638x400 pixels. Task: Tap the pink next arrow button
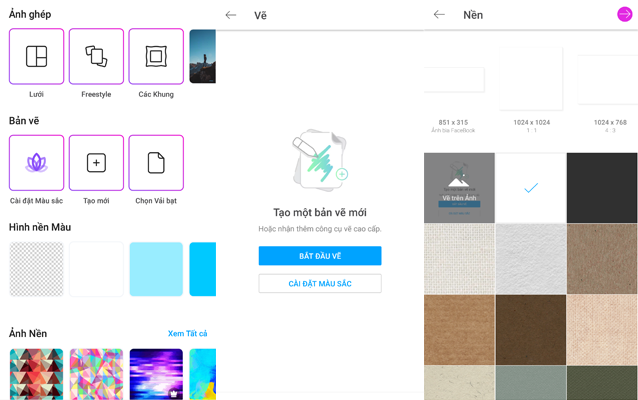pyautogui.click(x=625, y=14)
